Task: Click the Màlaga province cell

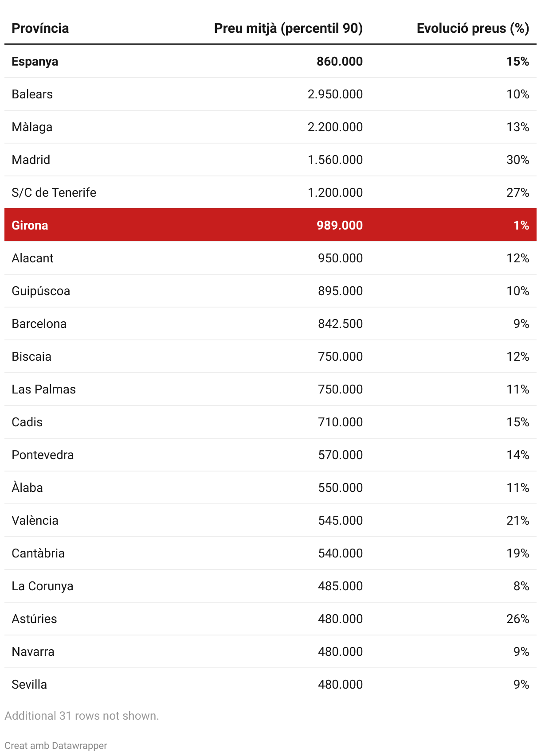Action: pos(32,127)
